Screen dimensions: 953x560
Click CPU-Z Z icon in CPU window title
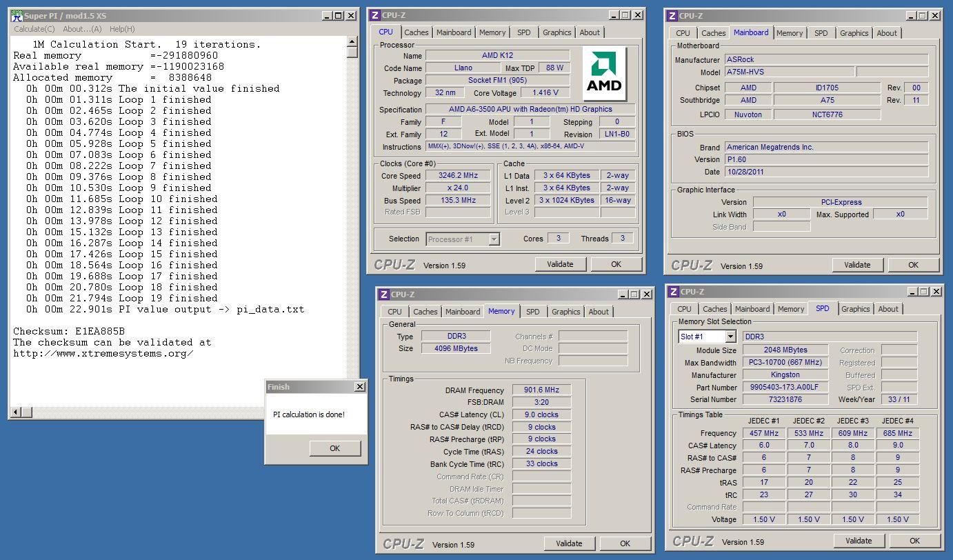coord(374,16)
